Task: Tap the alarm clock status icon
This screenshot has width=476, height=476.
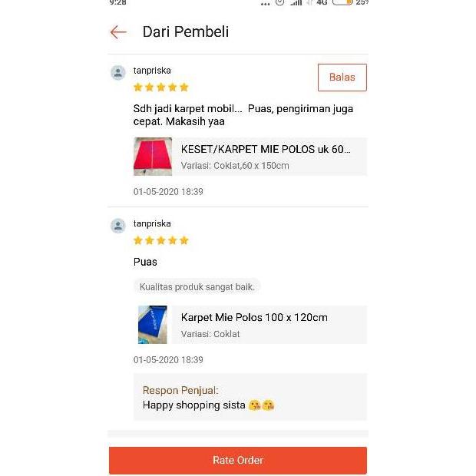Action: click(279, 2)
